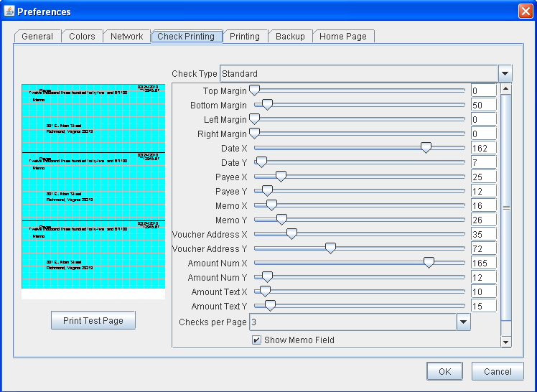Switch to the Backup tab
Screen dimensions: 537x392
tap(290, 37)
